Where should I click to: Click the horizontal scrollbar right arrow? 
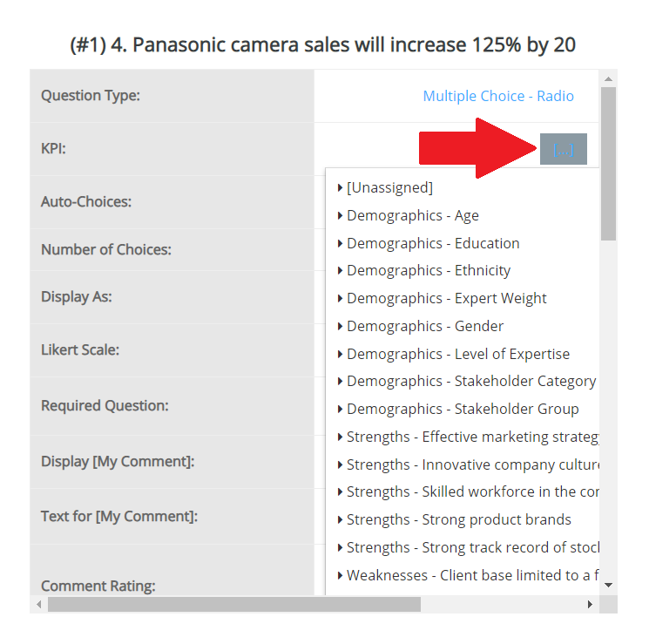[x=590, y=604]
